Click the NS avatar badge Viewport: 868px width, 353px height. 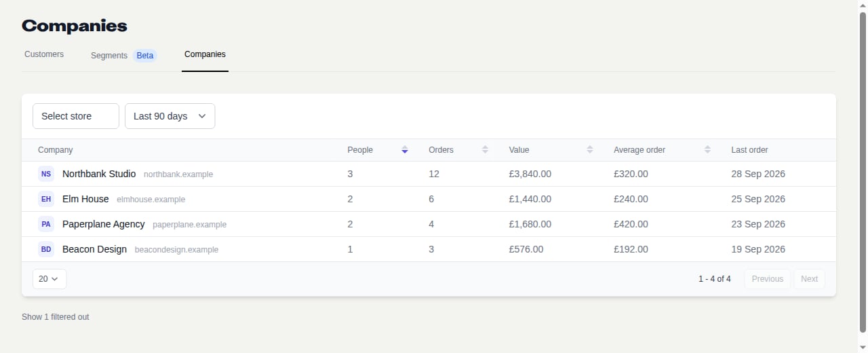click(46, 174)
